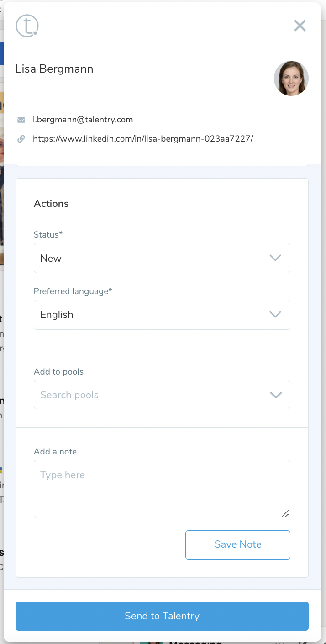Screen dimensions: 326x644
Task: Close the candidate panel with the X
Action: coord(300,26)
